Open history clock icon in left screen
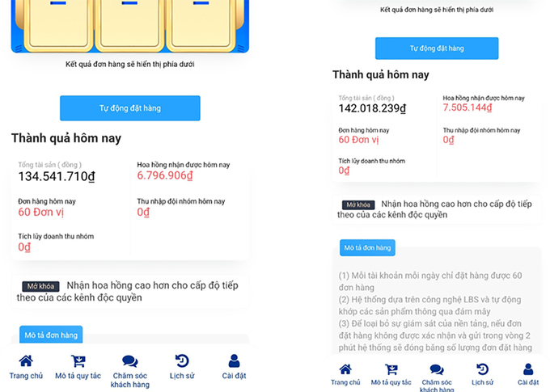The height and width of the screenshot is (392, 550). tap(182, 360)
